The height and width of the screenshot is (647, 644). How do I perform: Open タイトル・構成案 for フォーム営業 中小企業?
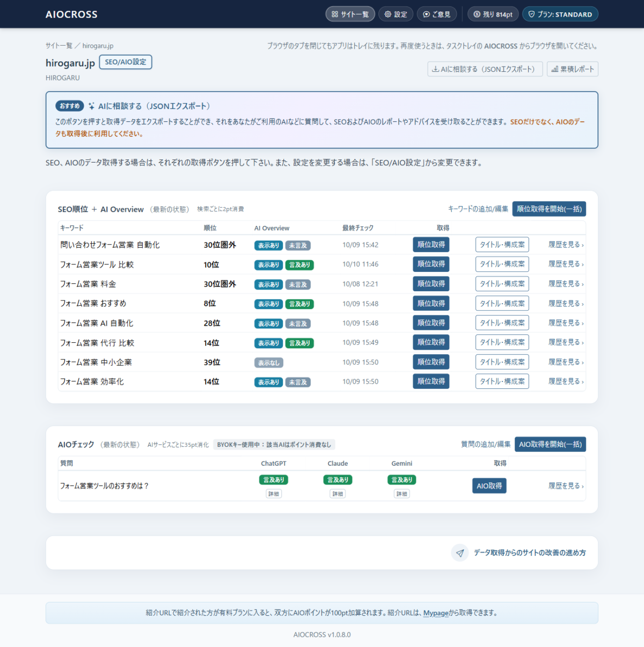tap(502, 362)
